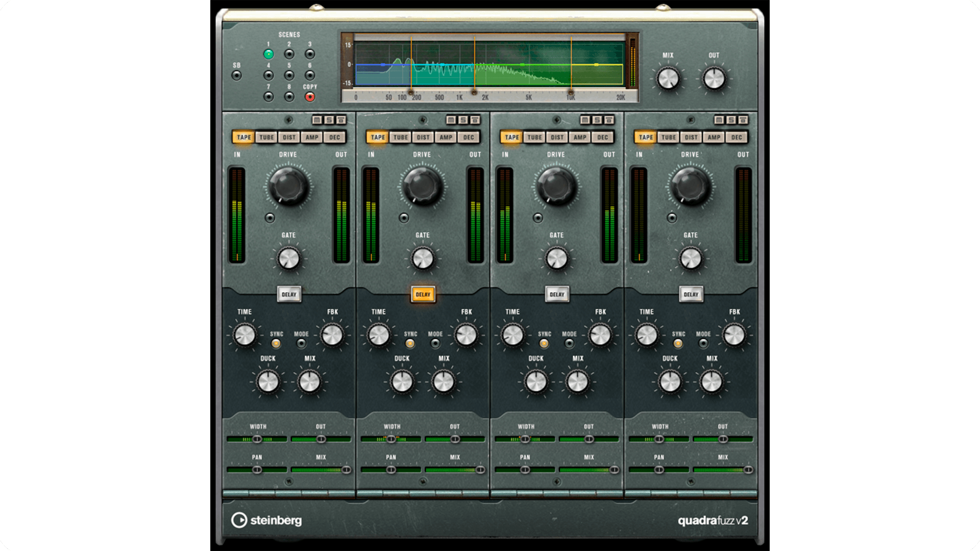Viewport: 980px width, 551px height.
Task: Solo band 1 with its S button
Action: click(329, 120)
